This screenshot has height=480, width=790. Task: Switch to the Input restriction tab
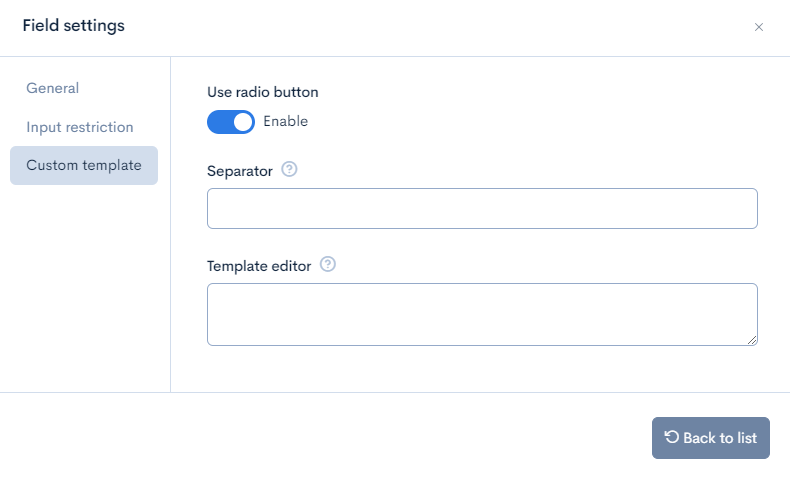point(80,127)
